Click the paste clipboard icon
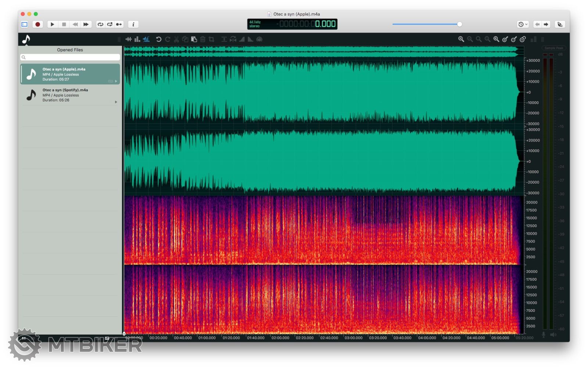 pyautogui.click(x=194, y=39)
